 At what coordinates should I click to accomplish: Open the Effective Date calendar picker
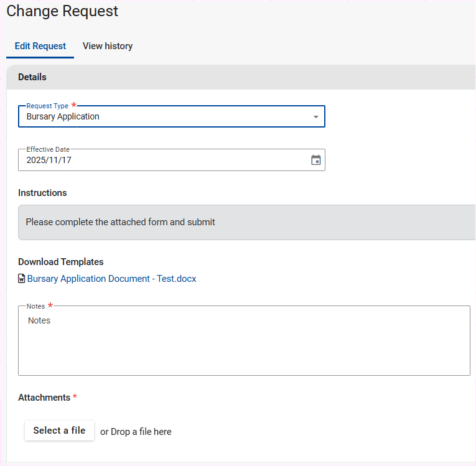pyautogui.click(x=315, y=160)
